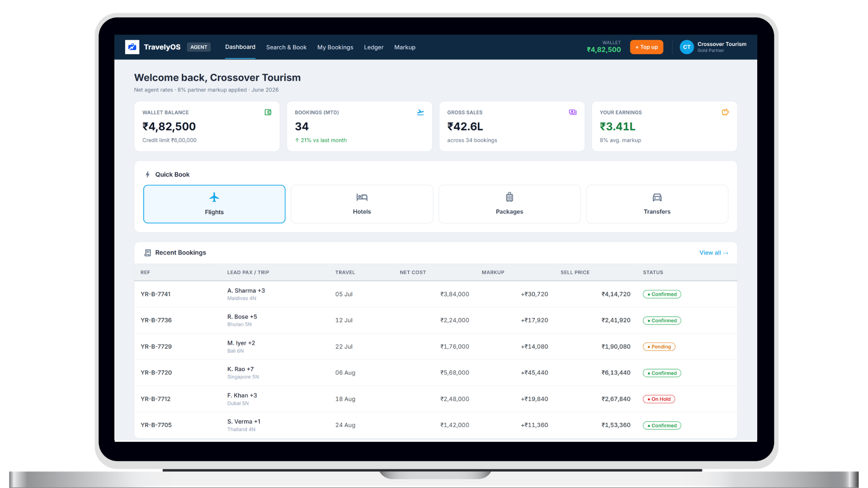The width and height of the screenshot is (868, 488).
Task: Click the piggy bank icon in Your Earnings card
Action: click(725, 112)
